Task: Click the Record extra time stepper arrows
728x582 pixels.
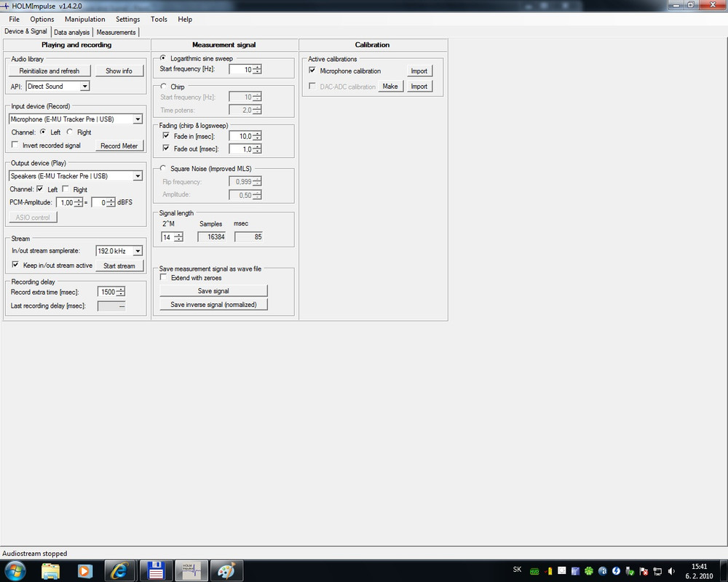Action: click(121, 292)
